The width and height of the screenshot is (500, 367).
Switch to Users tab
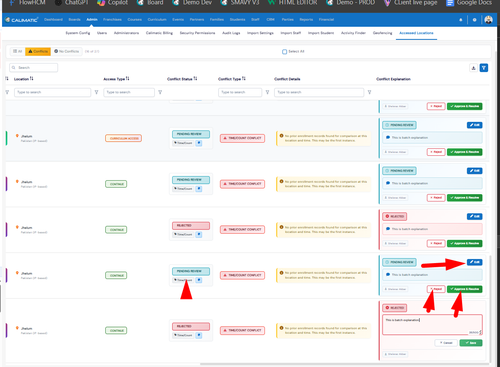pyautogui.click(x=102, y=33)
